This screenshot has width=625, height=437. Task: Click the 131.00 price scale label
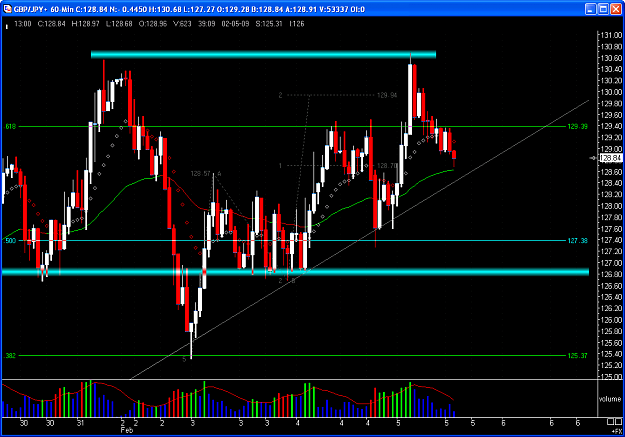pos(612,35)
